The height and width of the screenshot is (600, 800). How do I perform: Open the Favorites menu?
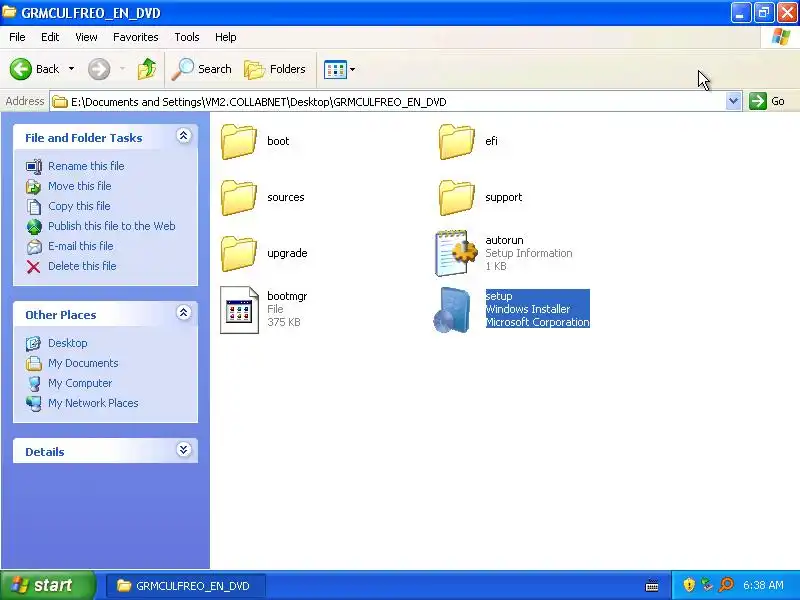(136, 37)
